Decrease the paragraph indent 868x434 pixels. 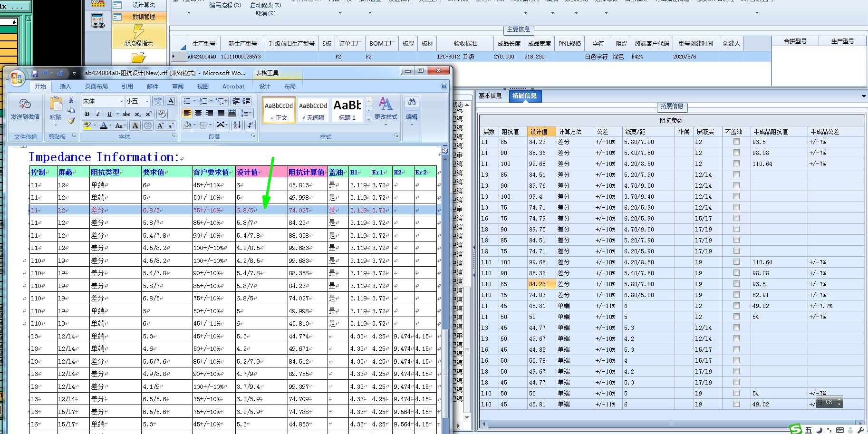tap(236, 101)
